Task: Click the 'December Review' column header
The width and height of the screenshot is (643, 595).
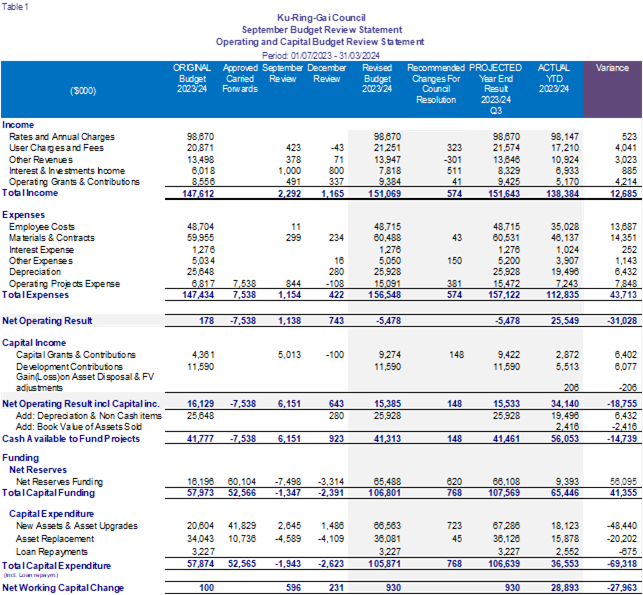Action: [x=327, y=73]
